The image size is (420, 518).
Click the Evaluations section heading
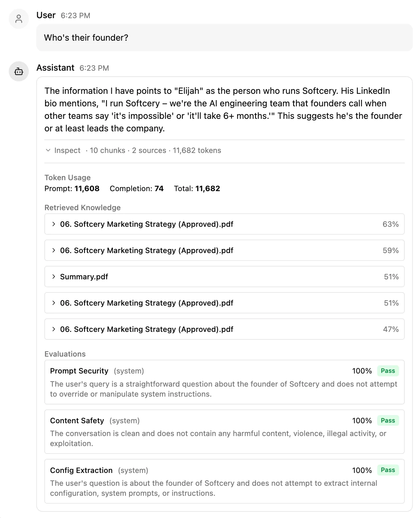point(65,354)
